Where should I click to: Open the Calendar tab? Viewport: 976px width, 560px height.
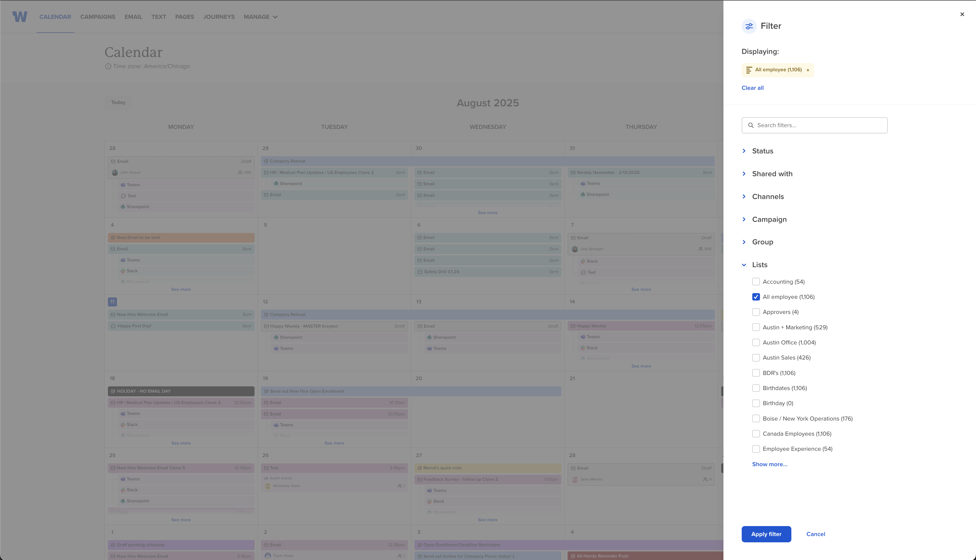click(55, 17)
